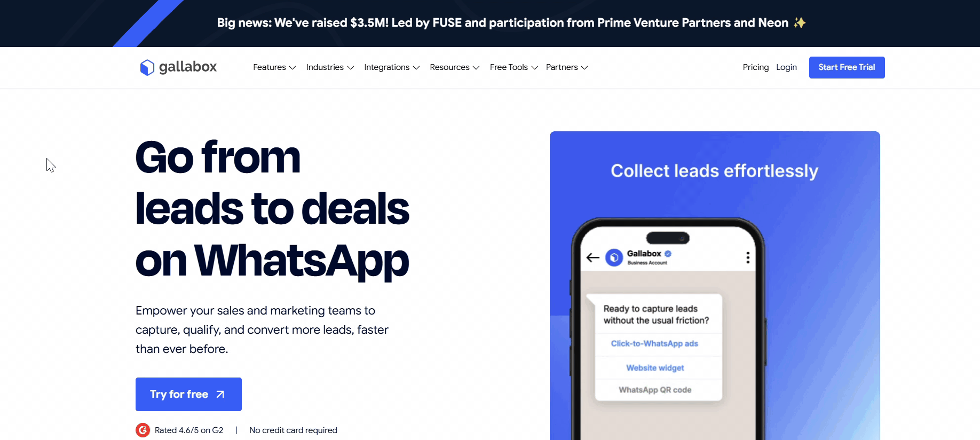Expand the Integrations menu
The image size is (980, 440).
(391, 67)
